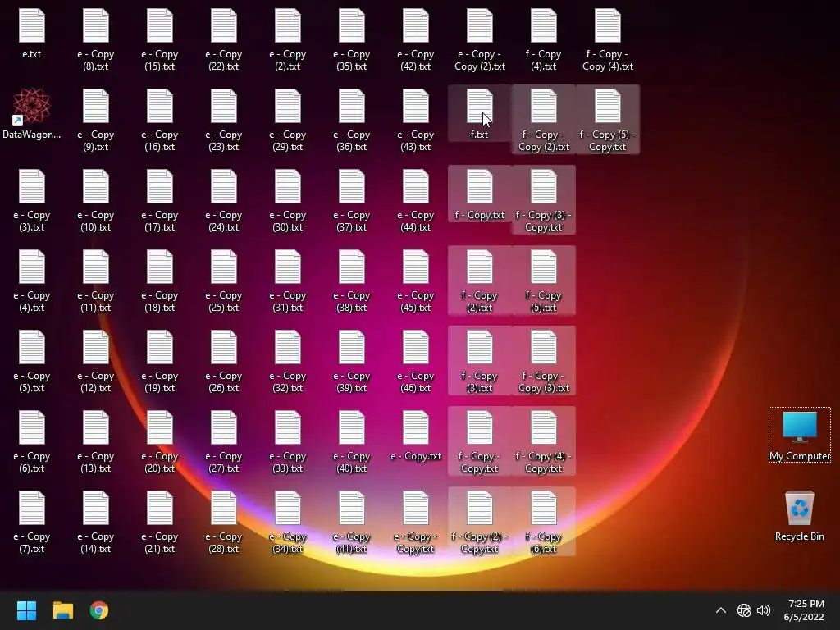Select the e - Copy (21).txt file
840x630 pixels.
tap(160, 522)
